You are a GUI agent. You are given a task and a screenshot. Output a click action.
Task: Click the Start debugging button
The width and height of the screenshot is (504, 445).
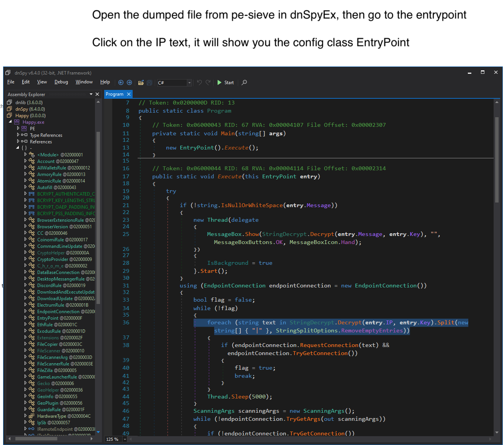pos(225,83)
